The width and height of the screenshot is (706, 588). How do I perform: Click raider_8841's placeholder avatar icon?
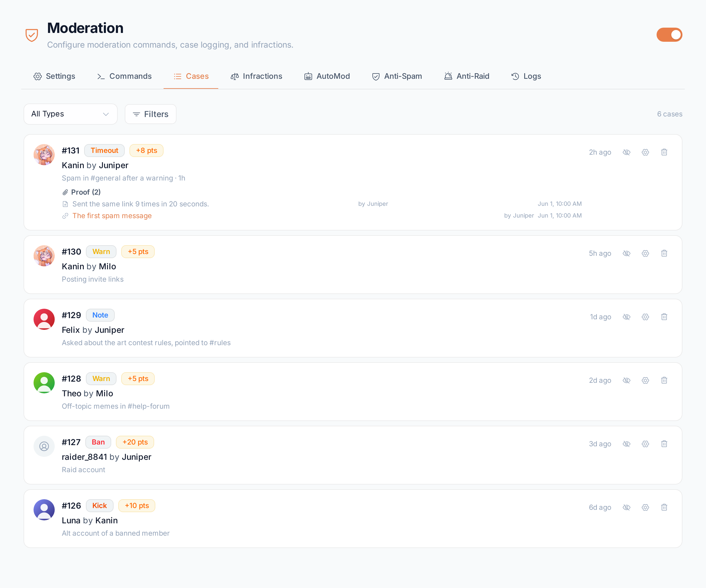(x=44, y=446)
